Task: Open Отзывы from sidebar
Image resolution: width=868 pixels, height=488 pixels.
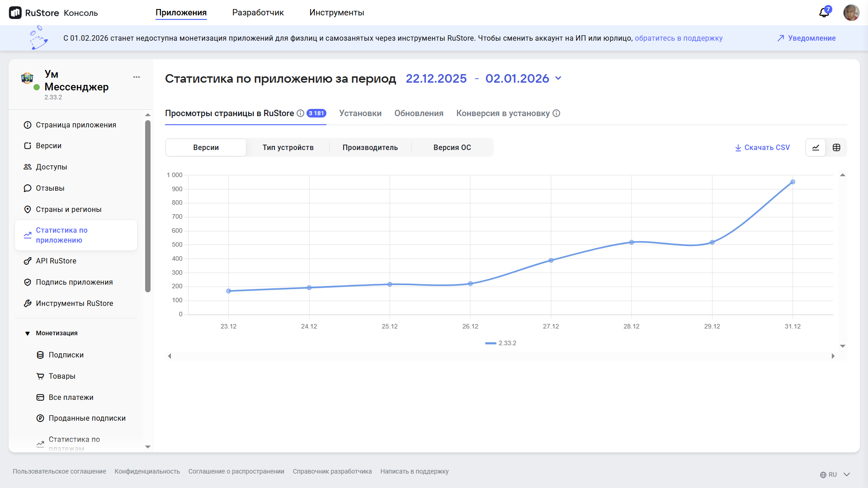Action: (50, 188)
